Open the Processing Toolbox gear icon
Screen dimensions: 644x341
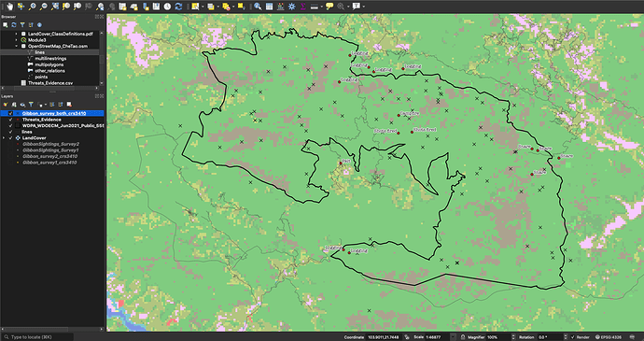(291, 7)
